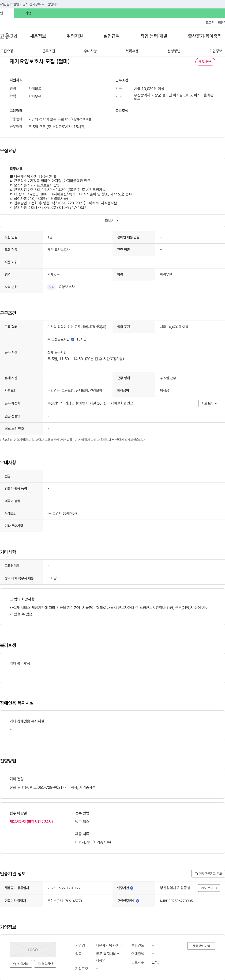The image size is (225, 980).
Task: Report via 거짓구인광고 신고 button
Action: tap(208, 873)
